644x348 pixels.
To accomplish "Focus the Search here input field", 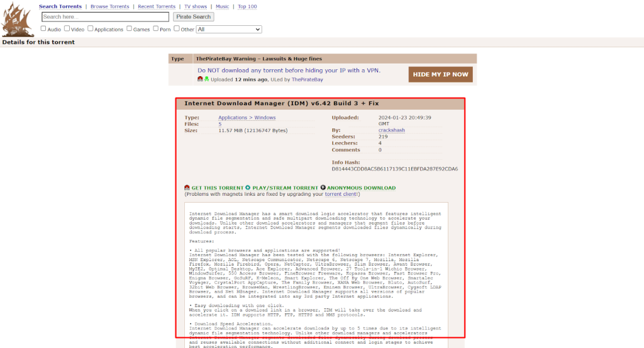I will point(105,17).
